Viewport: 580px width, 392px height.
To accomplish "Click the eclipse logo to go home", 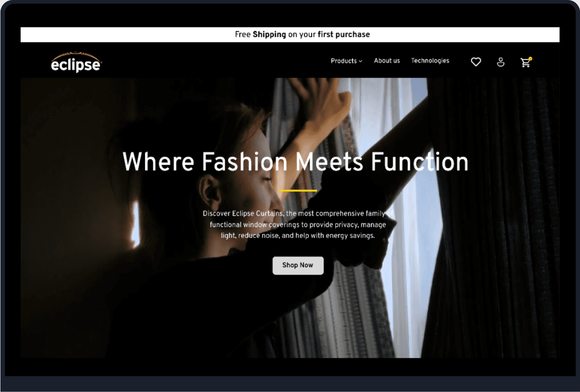I will 76,62.
